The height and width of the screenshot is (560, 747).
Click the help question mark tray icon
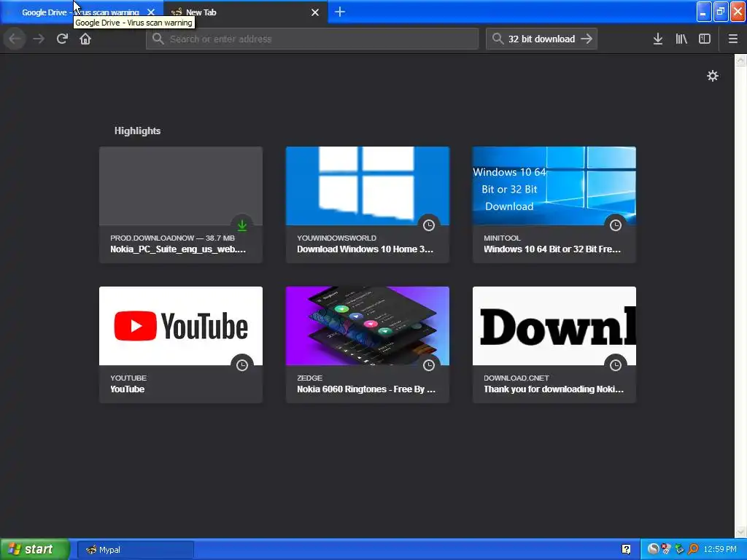[x=626, y=549]
